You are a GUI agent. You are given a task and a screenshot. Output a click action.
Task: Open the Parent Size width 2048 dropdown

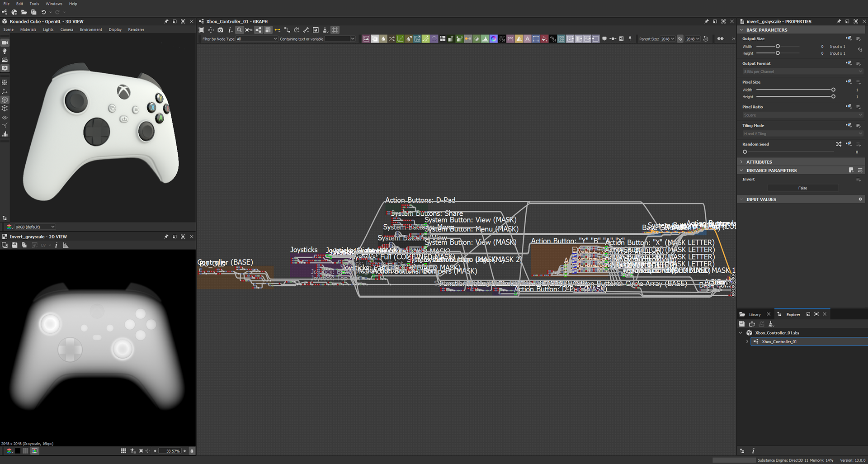(x=667, y=39)
